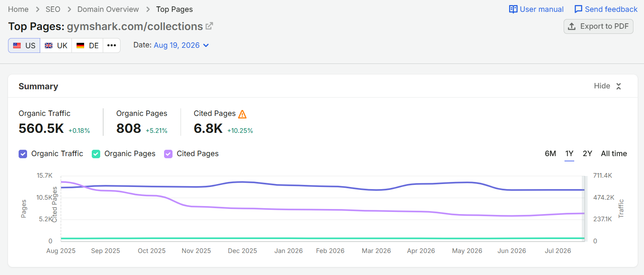Click the US flag icon
Screen dimensions: 644x275
(17, 46)
